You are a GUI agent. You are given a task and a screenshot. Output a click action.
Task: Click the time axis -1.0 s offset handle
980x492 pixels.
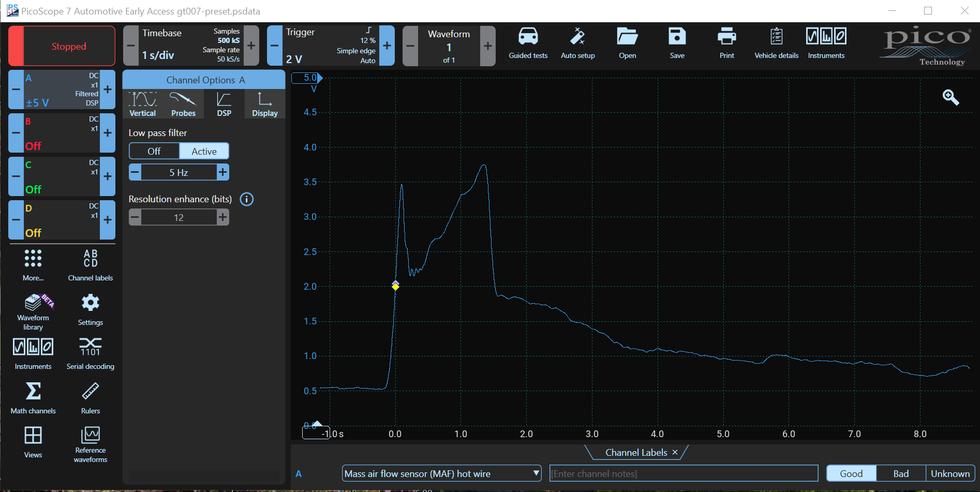pyautogui.click(x=316, y=431)
